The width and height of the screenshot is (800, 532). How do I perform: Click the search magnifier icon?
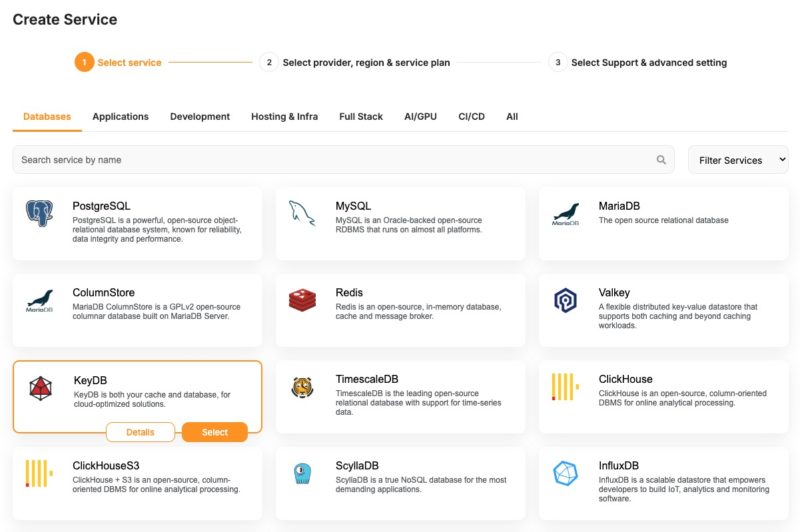click(661, 160)
